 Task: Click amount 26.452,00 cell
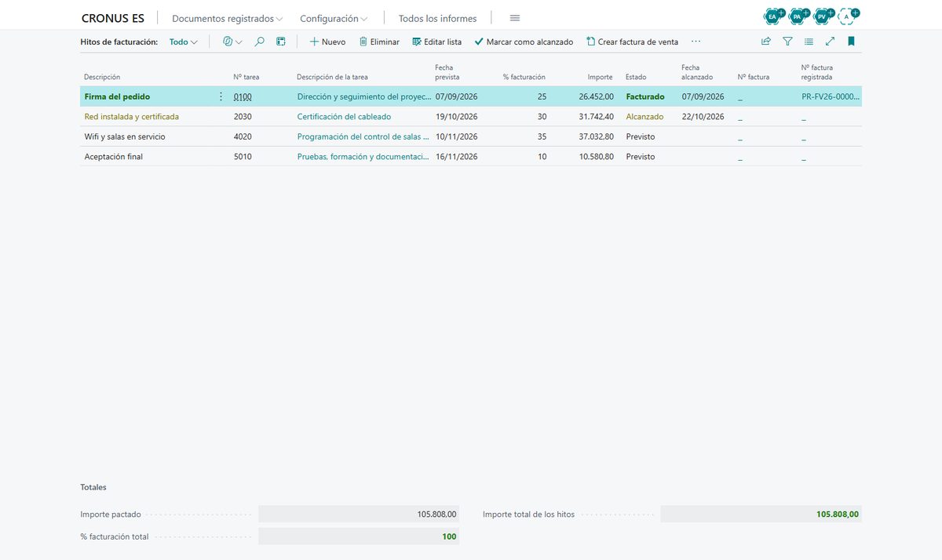click(596, 96)
